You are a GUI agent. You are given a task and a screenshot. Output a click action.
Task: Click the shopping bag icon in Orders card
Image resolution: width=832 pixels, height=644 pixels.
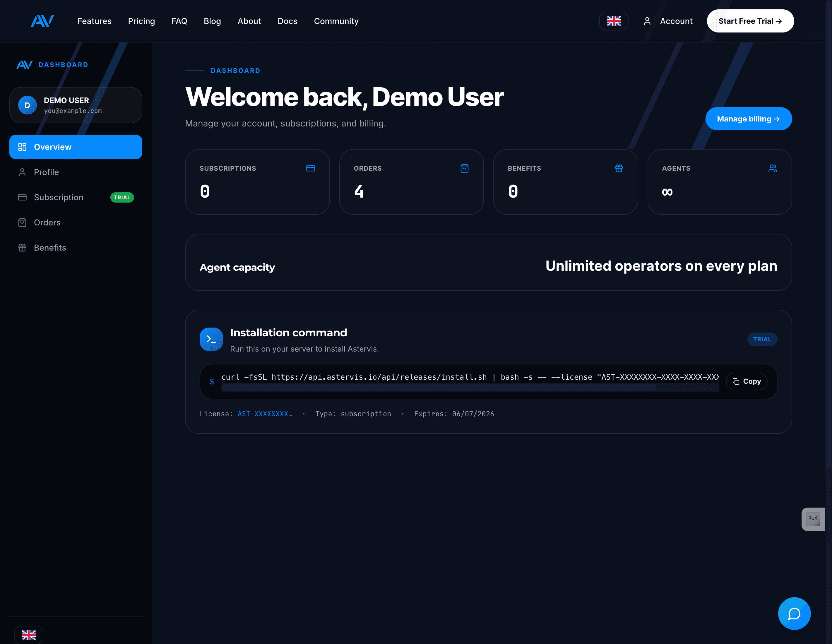[464, 168]
